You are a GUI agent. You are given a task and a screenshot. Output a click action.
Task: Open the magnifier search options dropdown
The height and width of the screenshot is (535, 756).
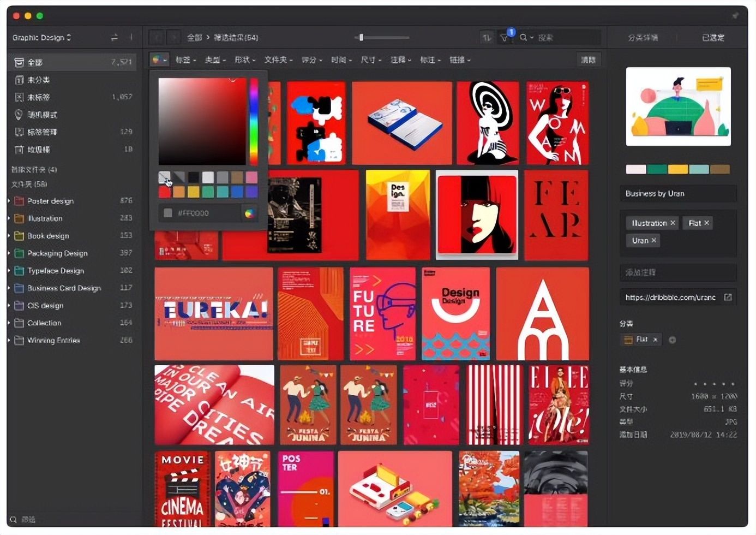pos(526,38)
